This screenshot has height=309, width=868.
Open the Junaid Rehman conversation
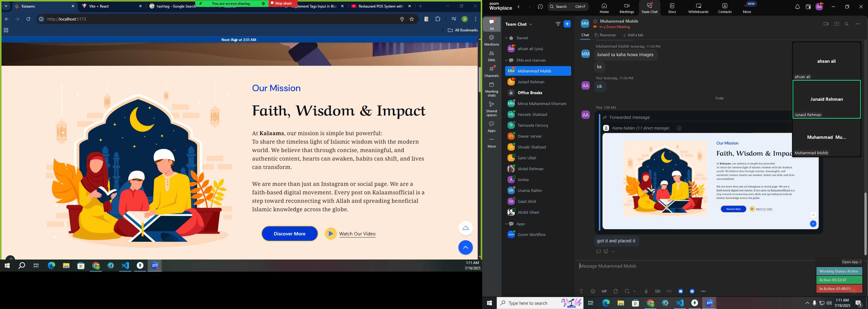[538, 82]
